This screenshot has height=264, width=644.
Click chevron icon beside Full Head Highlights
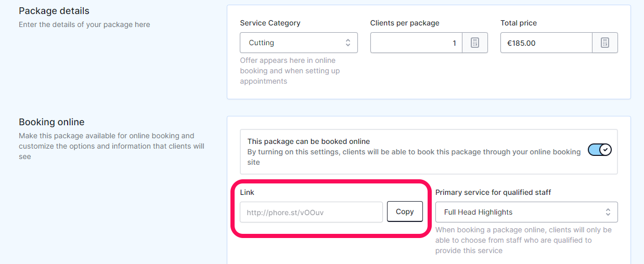[608, 212]
